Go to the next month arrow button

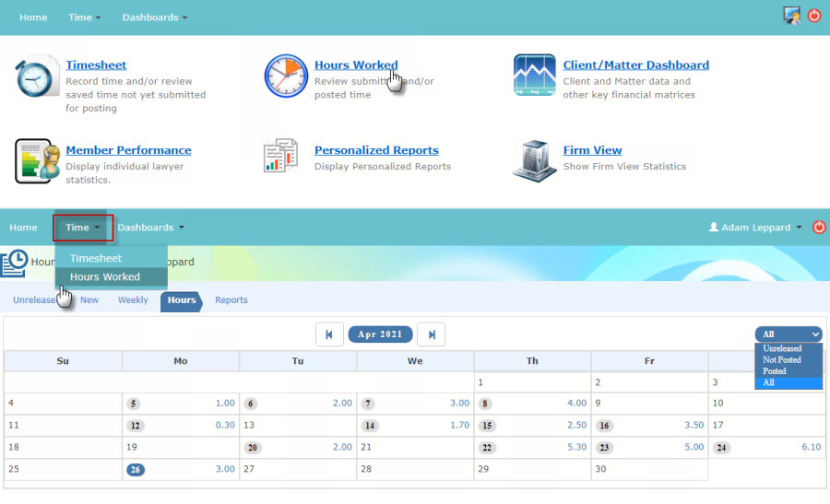432,334
